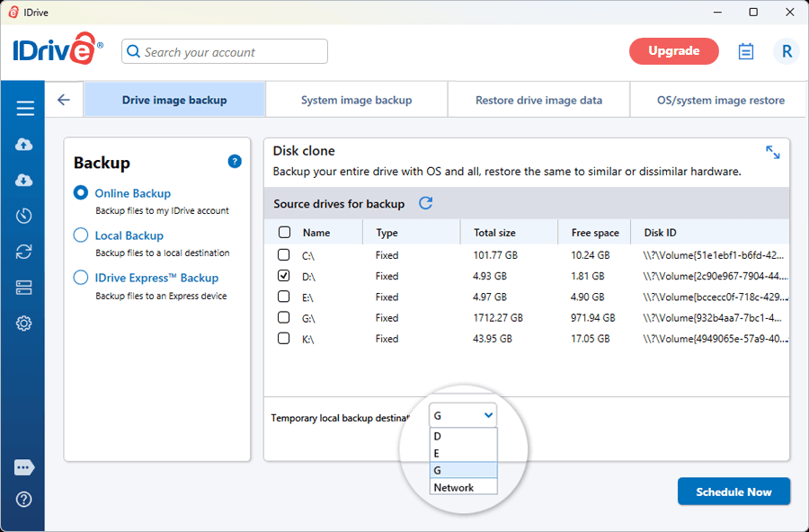Check the K:\ drive checkbox

coord(283,339)
